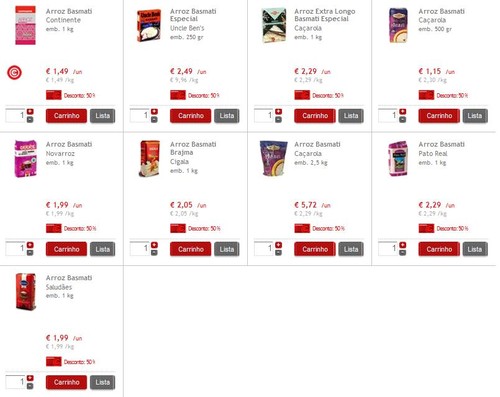The image size is (500, 397).
Task: Add Novarroz Basmati to Carrinho
Action: click(66, 249)
